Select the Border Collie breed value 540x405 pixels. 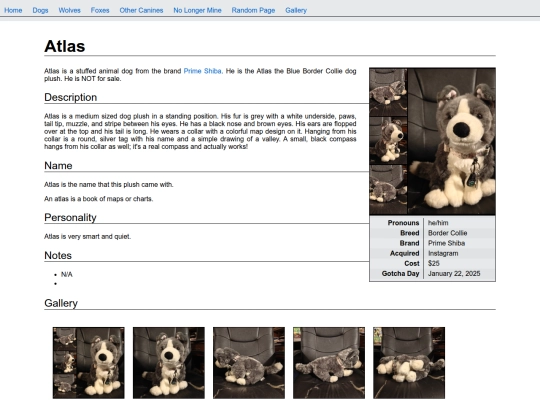click(x=447, y=233)
